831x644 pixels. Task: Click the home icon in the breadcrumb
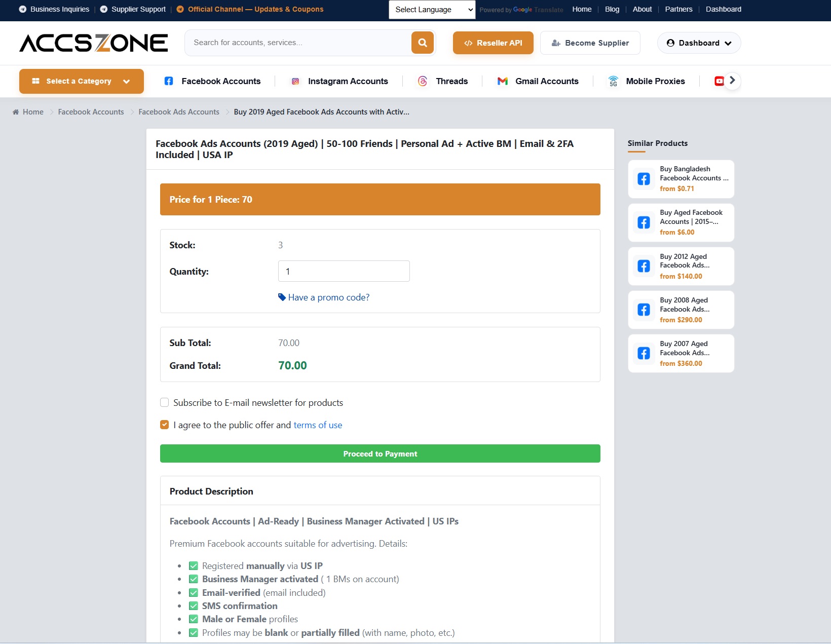pos(16,112)
